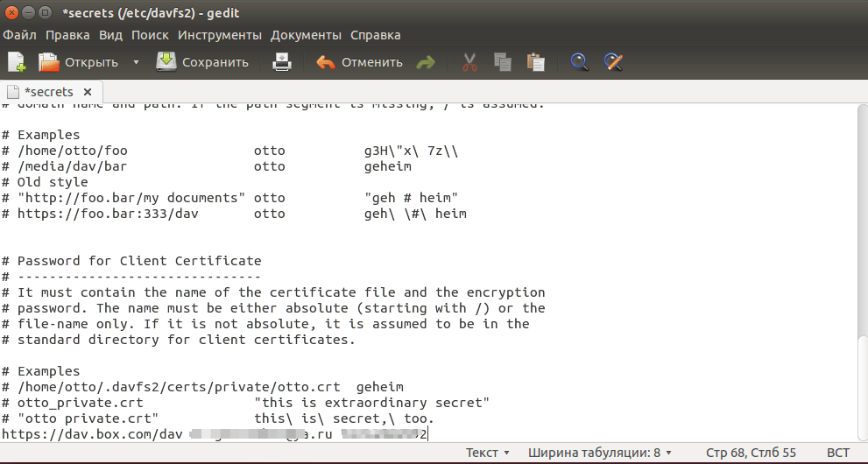Minimize the gedit window
Viewport: 868px width, 464px height.
coord(29,12)
